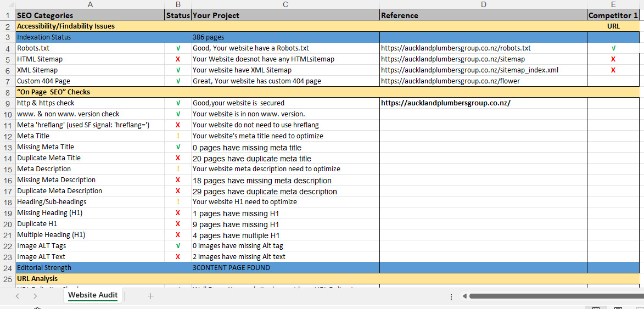Open the Website Audit sheet tab
644x309 pixels.
coord(93,295)
